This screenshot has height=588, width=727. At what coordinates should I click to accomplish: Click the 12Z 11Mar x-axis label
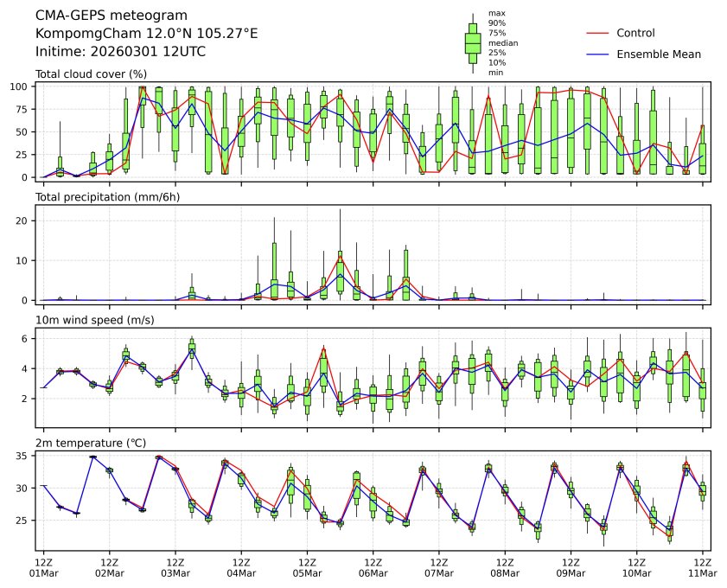(x=702, y=566)
